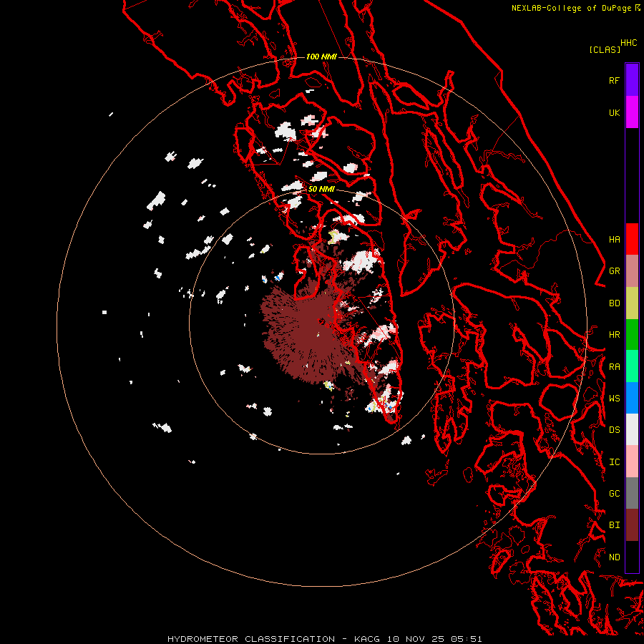Click the UK magenta legend swatch

coord(632,112)
